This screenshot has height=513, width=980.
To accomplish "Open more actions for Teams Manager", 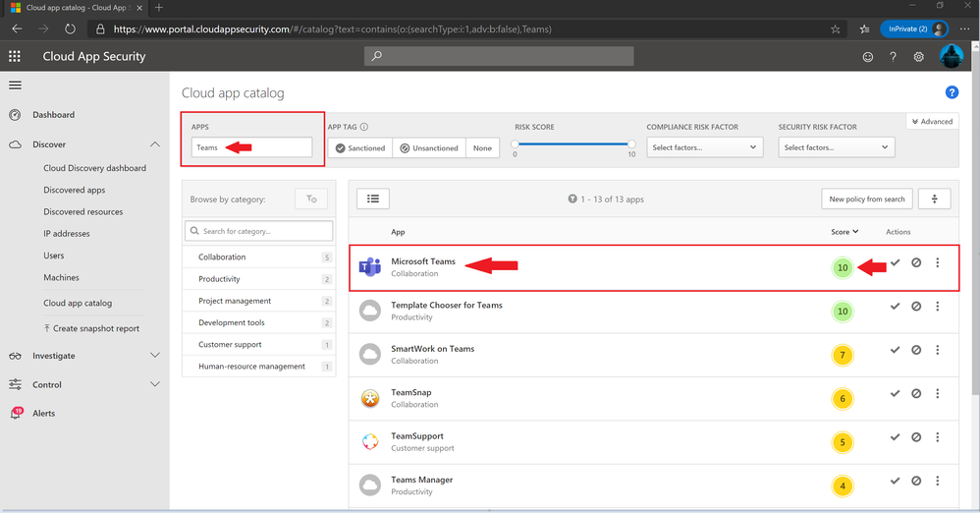I will click(x=938, y=481).
